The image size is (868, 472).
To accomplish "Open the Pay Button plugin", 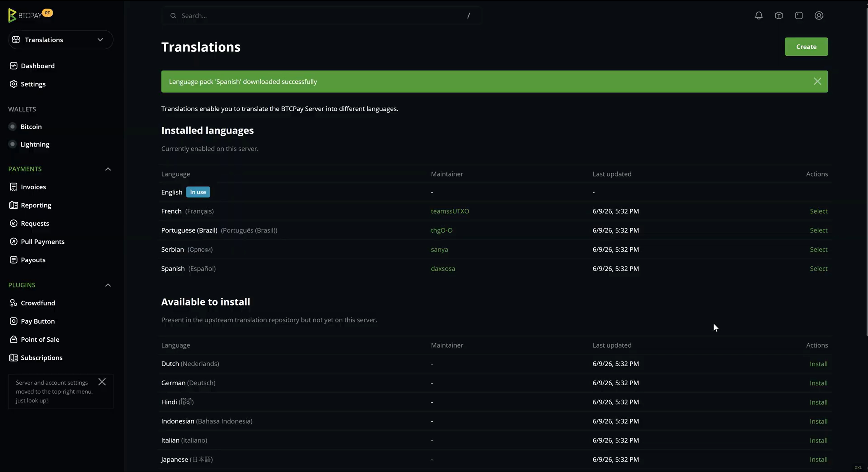I will (x=38, y=321).
